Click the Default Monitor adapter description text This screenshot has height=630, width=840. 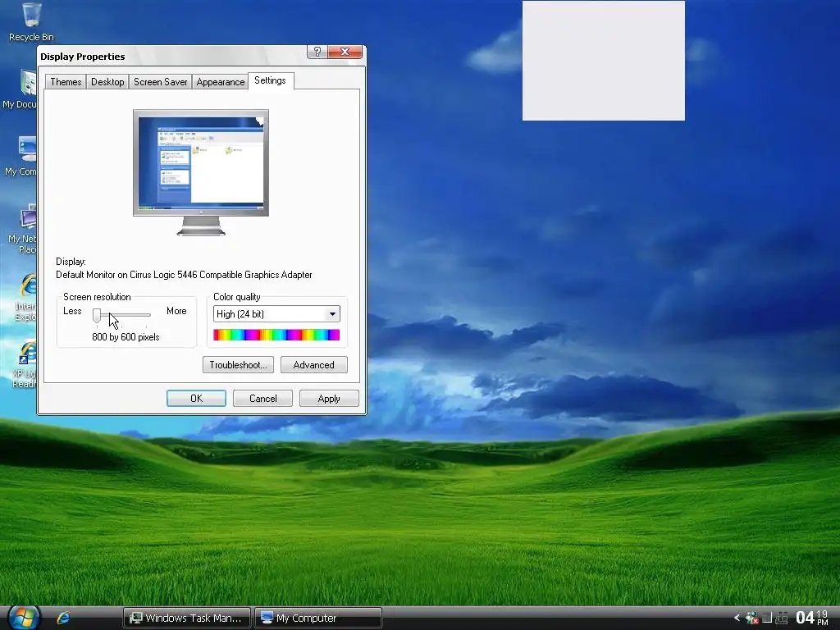184,275
